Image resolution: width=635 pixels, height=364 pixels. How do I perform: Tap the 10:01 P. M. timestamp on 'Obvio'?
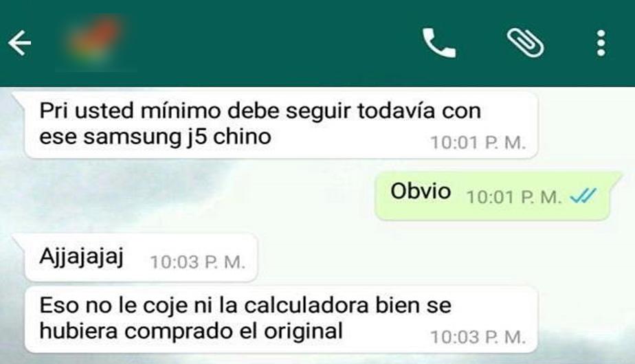(514, 197)
